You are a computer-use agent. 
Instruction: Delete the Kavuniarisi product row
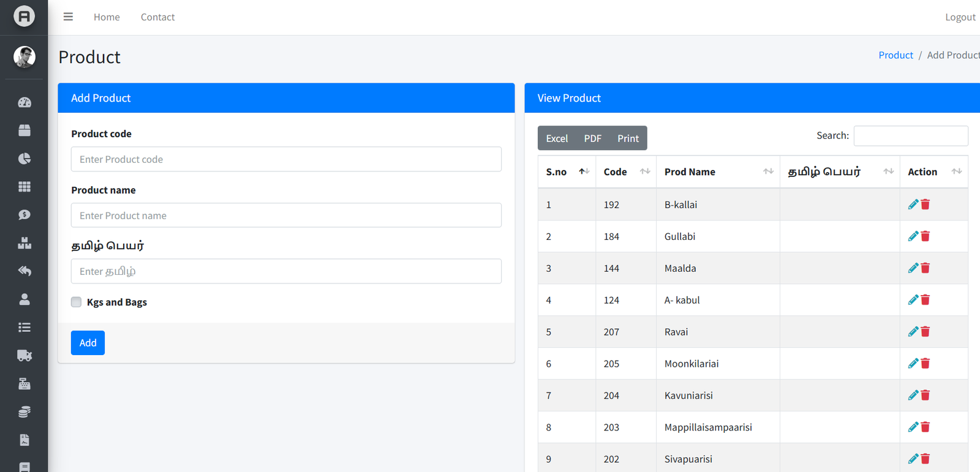pyautogui.click(x=925, y=395)
